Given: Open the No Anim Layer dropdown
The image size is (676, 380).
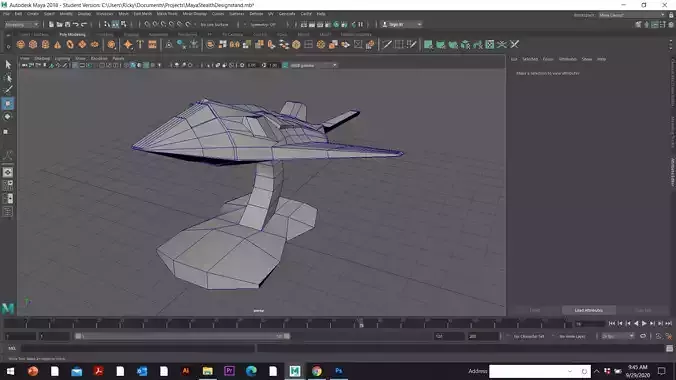Looking at the screenshot, I should [573, 336].
